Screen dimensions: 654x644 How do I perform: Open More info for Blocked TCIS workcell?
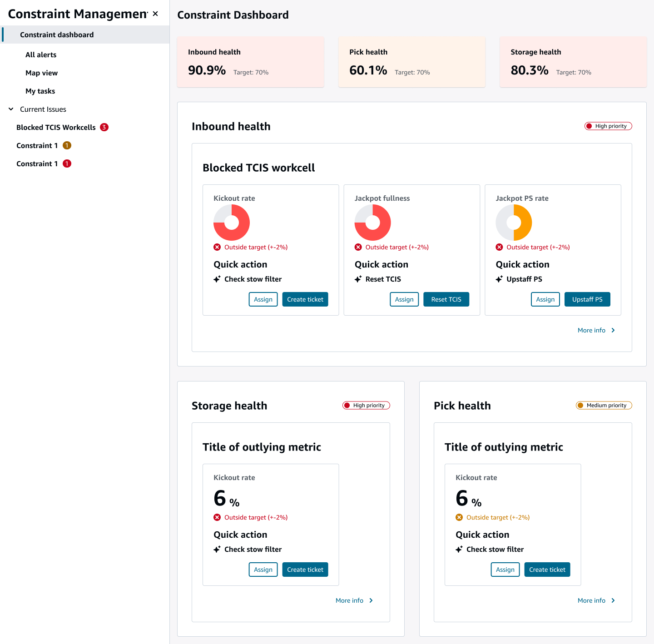pos(591,330)
